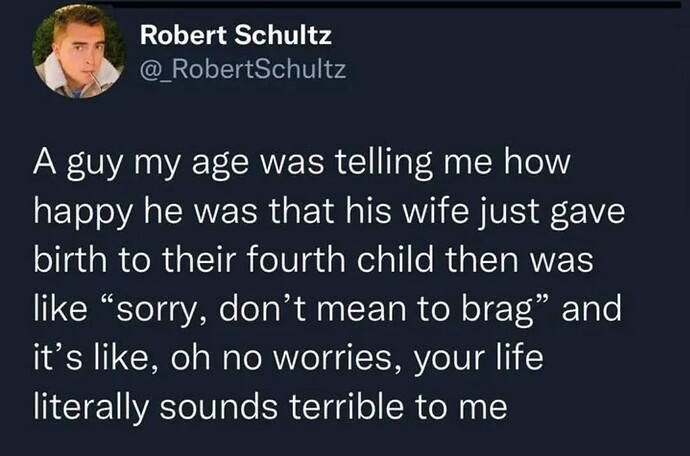Click the @_RobertSchultz handle

click(x=243, y=68)
